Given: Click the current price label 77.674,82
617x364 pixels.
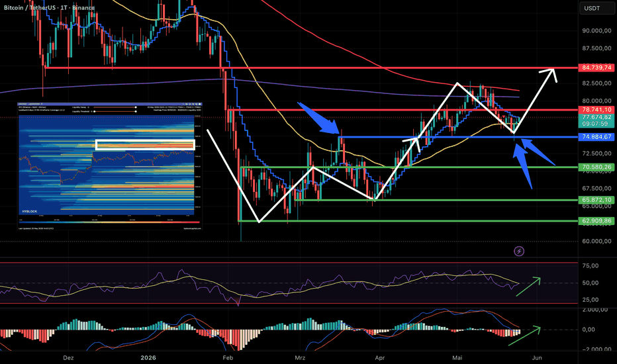Looking at the screenshot, I should 597,117.
